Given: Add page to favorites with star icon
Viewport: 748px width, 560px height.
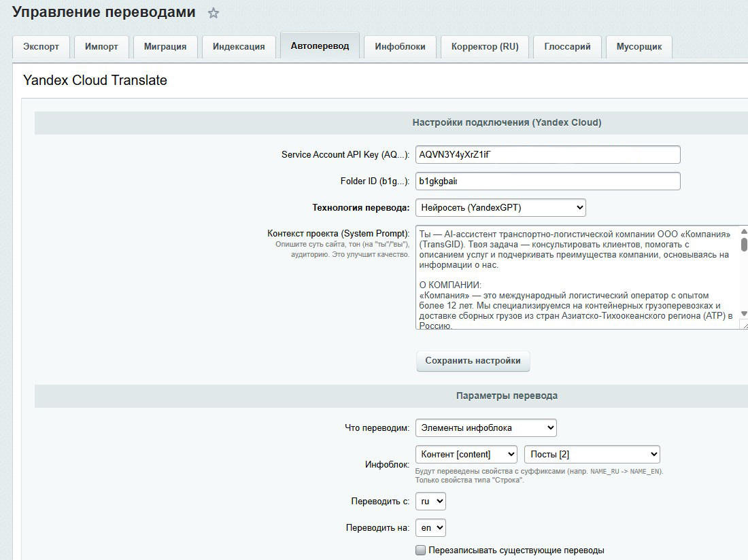Looking at the screenshot, I should tap(213, 13).
